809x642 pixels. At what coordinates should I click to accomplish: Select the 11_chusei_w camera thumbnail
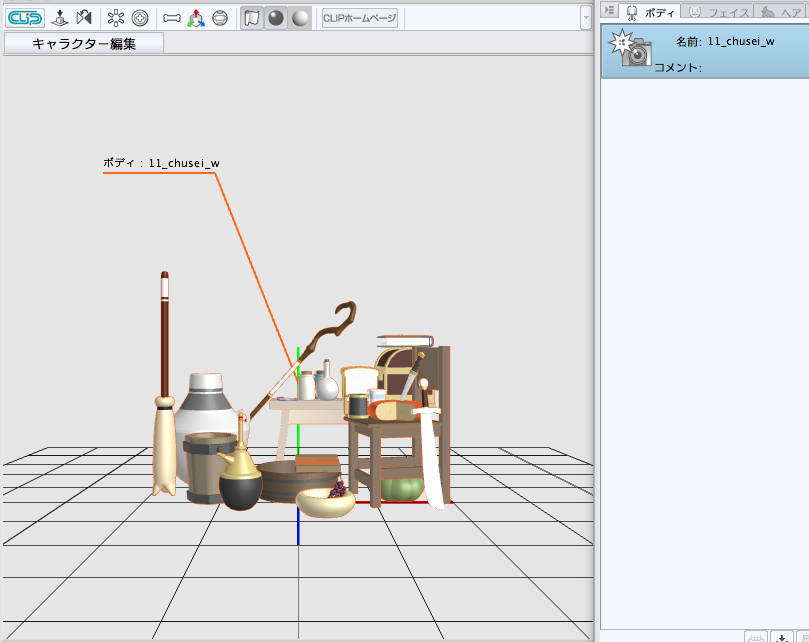point(632,50)
